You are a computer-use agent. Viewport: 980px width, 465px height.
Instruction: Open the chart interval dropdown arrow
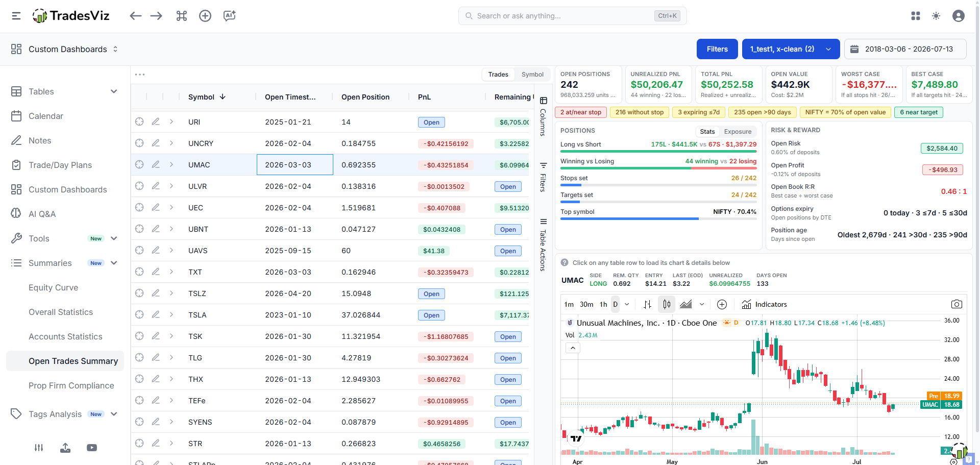627,304
